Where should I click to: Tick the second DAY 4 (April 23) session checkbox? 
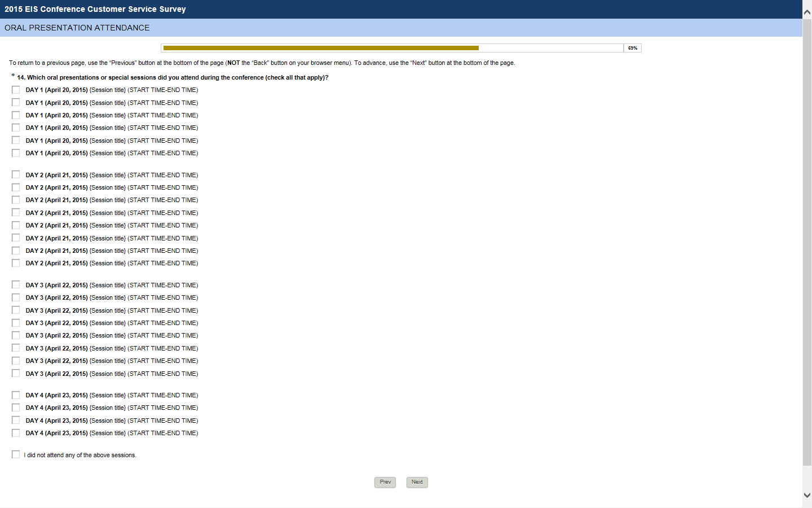(x=16, y=408)
